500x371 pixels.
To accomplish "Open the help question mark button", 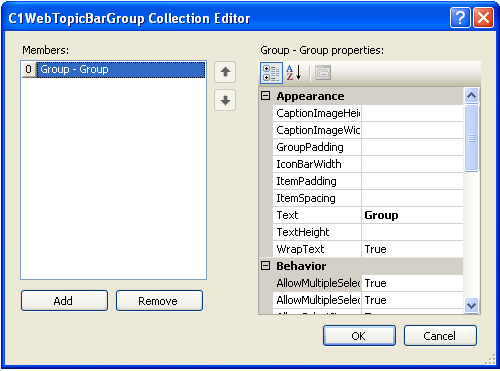I will coord(460,18).
